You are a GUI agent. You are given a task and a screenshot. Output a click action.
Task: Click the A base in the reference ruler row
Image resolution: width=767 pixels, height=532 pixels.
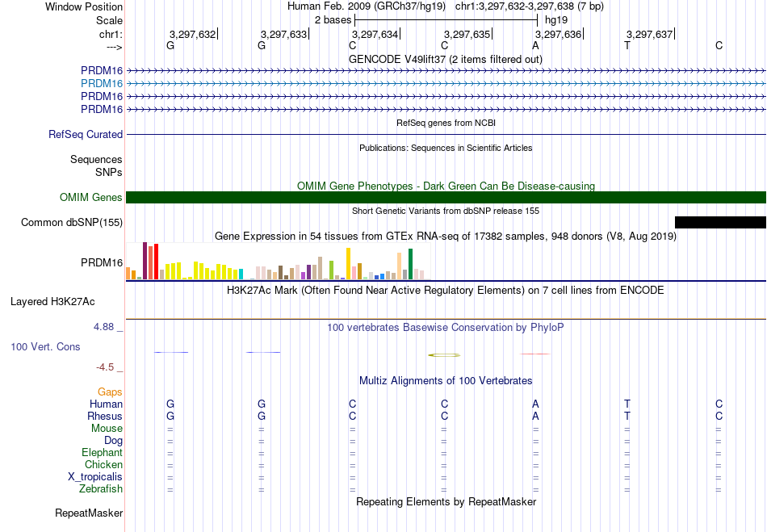[535, 45]
